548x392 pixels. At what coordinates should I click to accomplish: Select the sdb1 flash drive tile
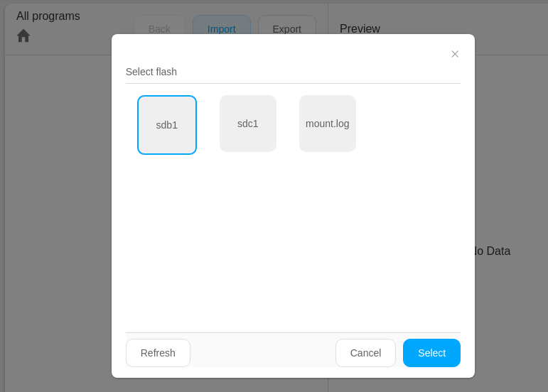click(x=167, y=125)
